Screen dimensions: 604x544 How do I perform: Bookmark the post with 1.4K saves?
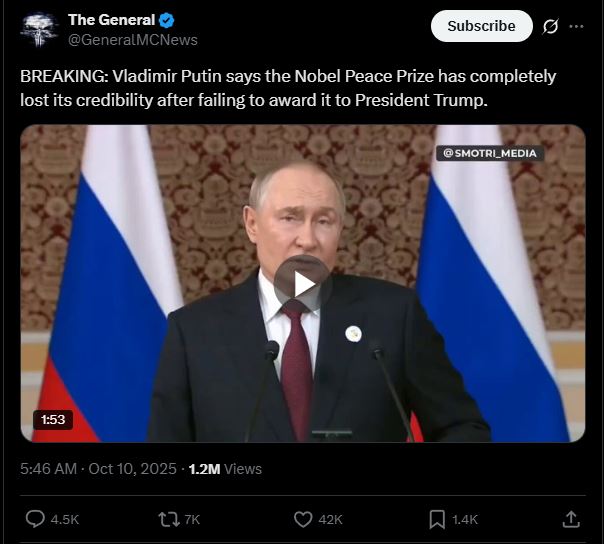[437, 518]
